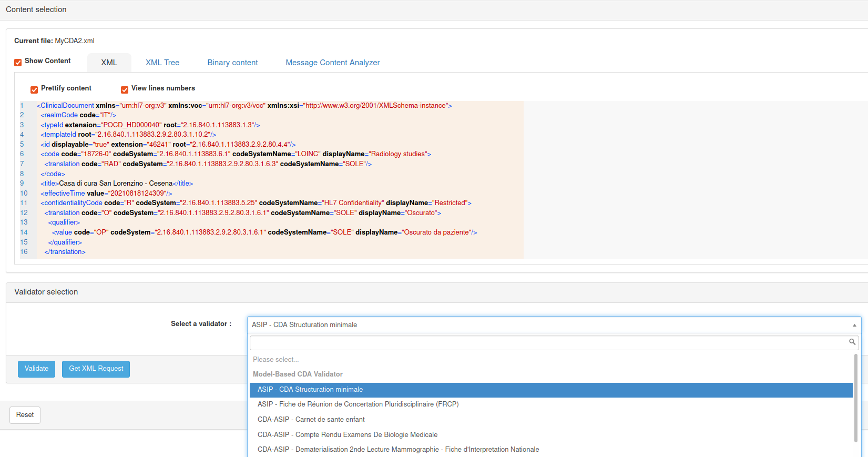Image resolution: width=868 pixels, height=457 pixels.
Task: Click the search magnifier icon in dropdown
Action: click(x=852, y=342)
